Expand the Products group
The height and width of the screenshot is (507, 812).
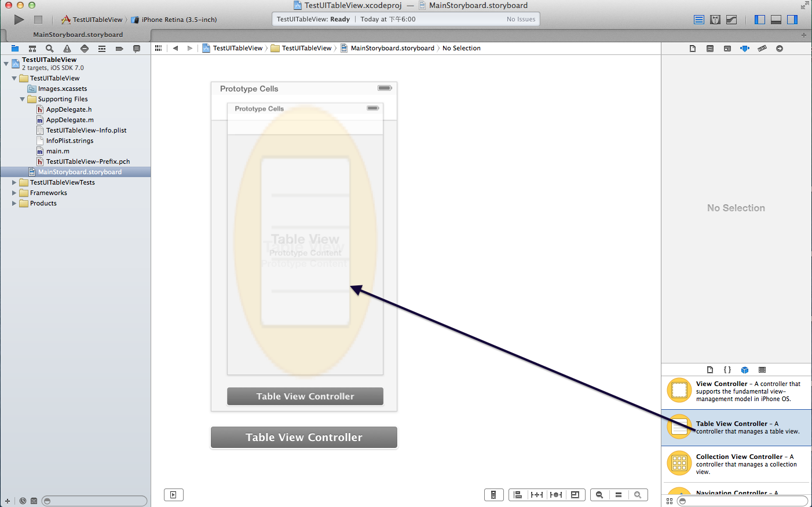coord(14,203)
